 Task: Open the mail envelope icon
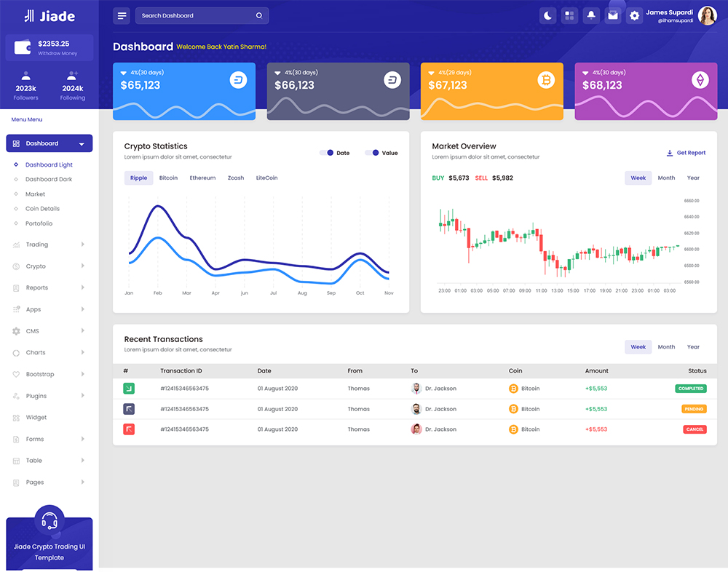pos(613,15)
